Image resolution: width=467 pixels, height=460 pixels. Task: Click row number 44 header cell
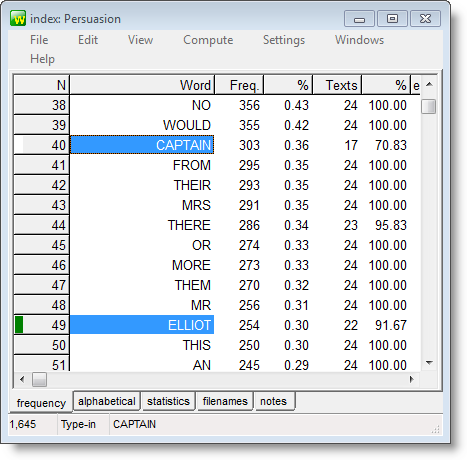point(41,225)
